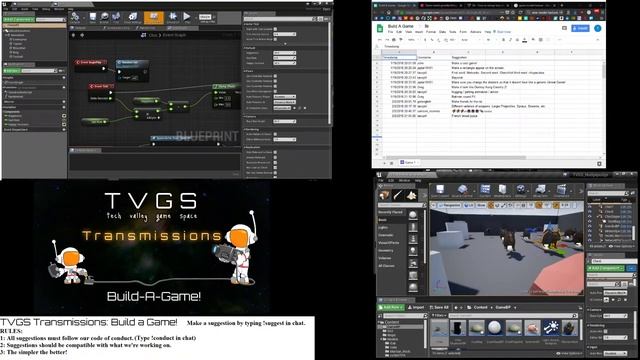Click Browse icon in blueprint toolbar
Viewport: 640px width, 360px height.
(104, 17)
